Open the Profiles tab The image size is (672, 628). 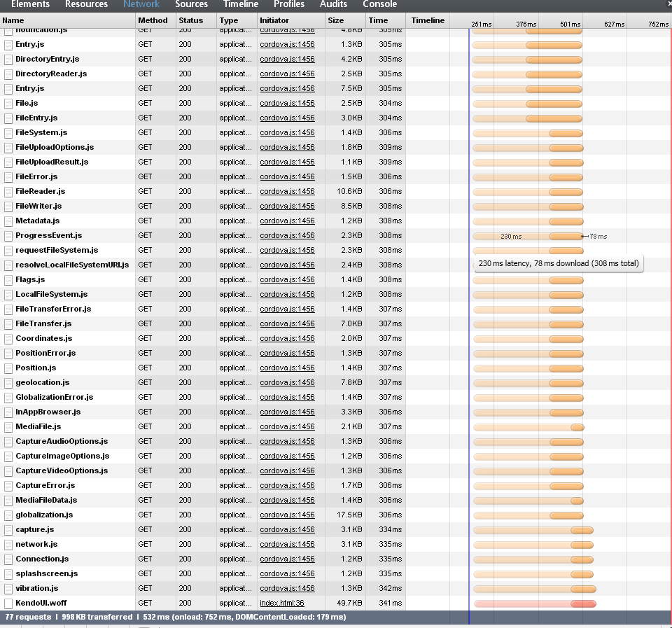289,4
